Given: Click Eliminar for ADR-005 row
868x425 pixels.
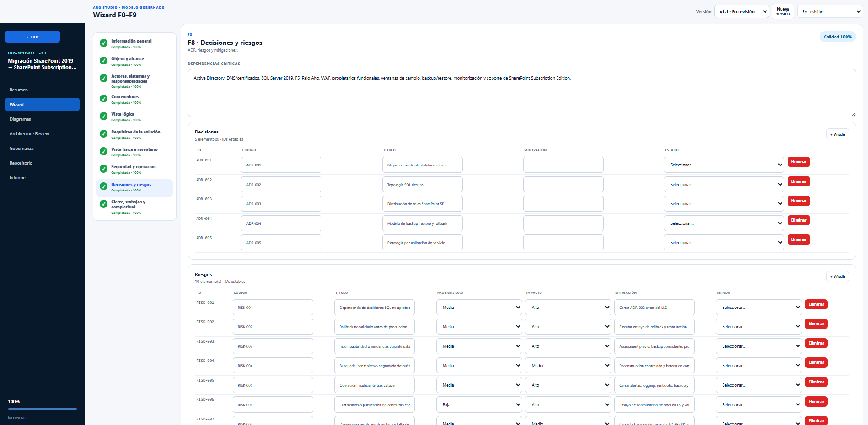Looking at the screenshot, I should 799,239.
